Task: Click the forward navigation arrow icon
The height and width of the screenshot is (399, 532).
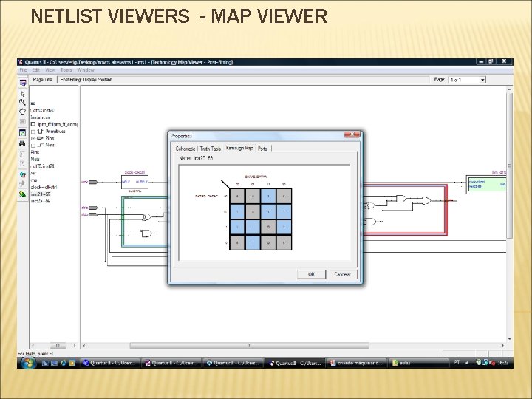Action: click(22, 163)
